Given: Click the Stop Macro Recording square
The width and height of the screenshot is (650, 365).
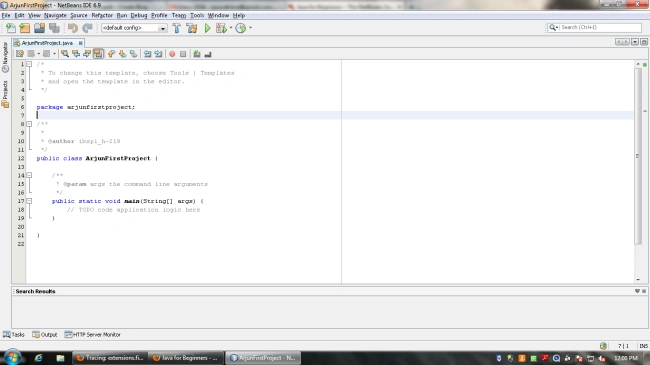Looking at the screenshot, I should click(x=183, y=54).
